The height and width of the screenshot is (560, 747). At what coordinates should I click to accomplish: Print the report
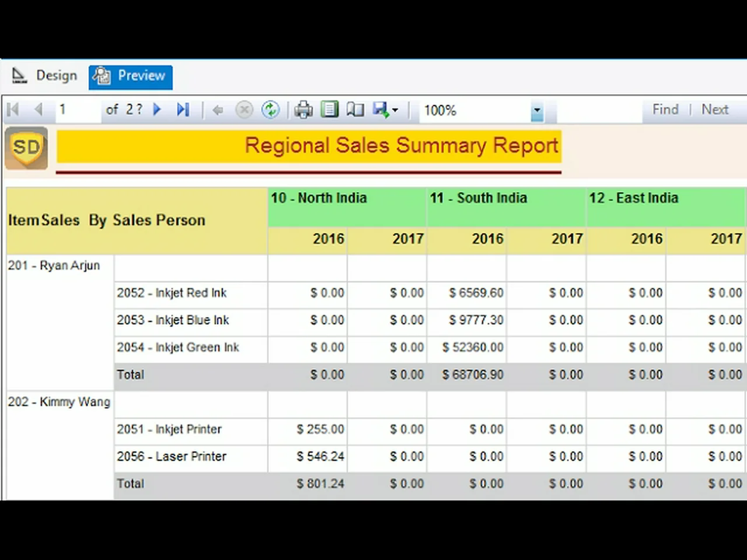point(303,110)
